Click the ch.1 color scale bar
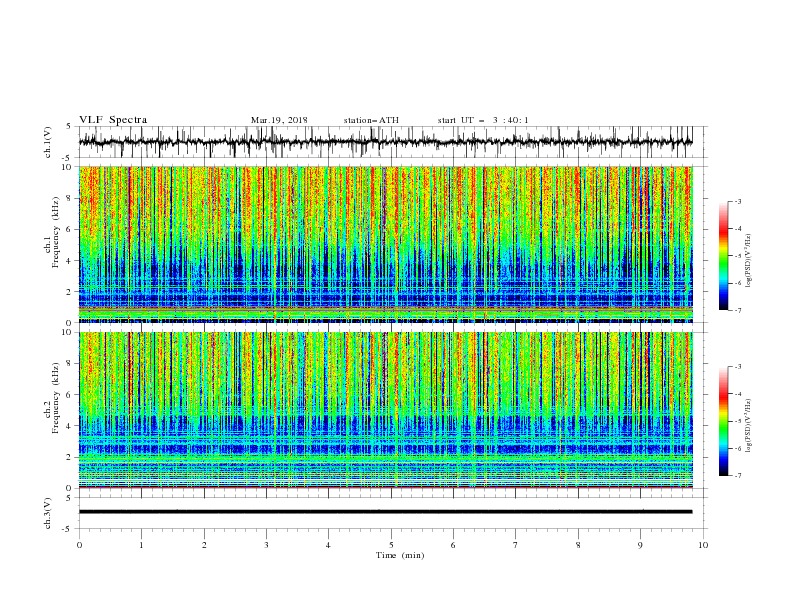Image resolution: width=792 pixels, height=612 pixels. point(724,256)
